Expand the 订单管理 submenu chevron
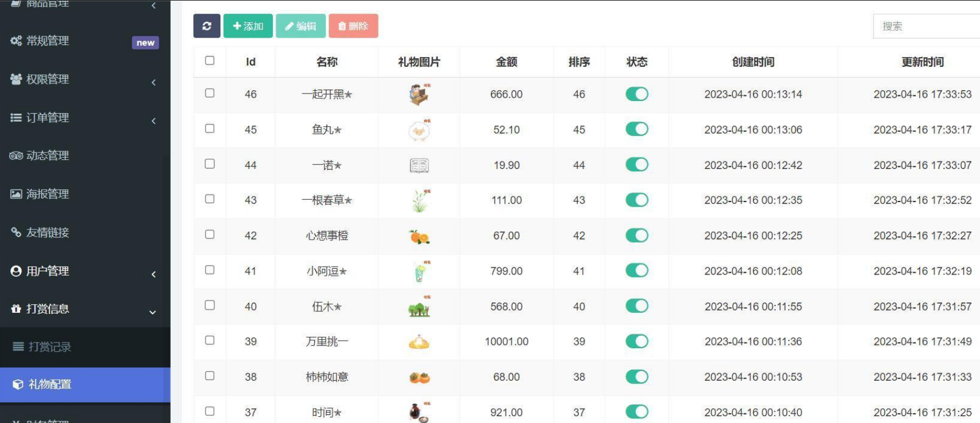Screen dimensions: 980x423 154,121
